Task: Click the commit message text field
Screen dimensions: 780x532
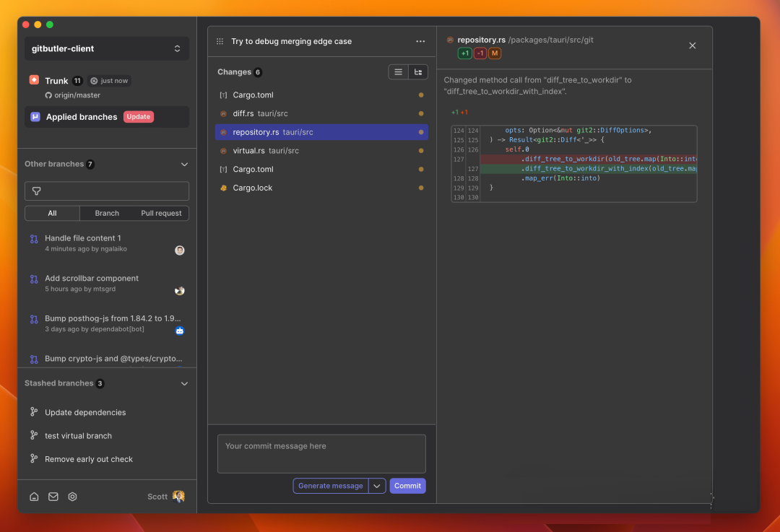Action: coord(321,453)
